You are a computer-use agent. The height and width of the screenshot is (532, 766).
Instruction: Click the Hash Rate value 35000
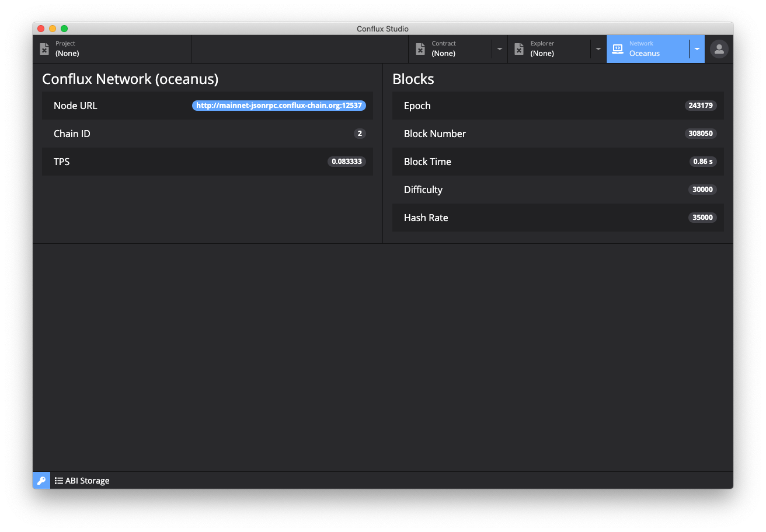[x=702, y=218]
